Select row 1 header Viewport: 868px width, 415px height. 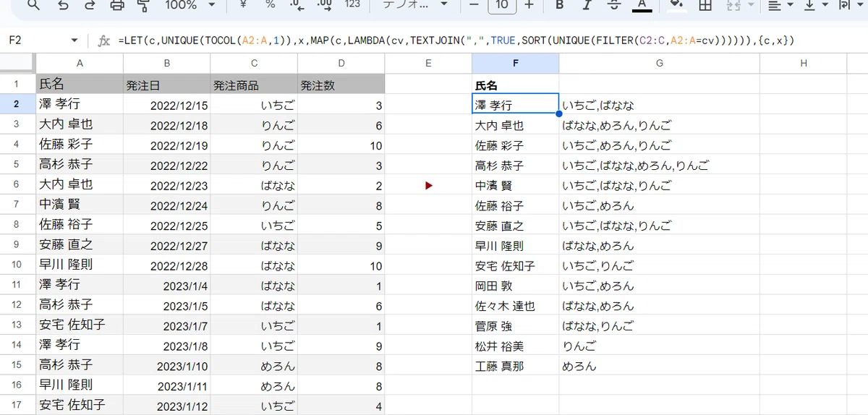(x=17, y=84)
